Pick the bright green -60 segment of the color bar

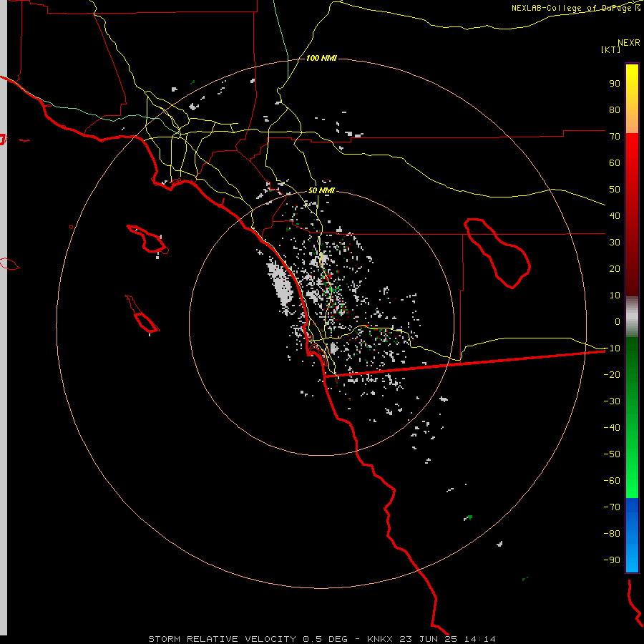632,481
